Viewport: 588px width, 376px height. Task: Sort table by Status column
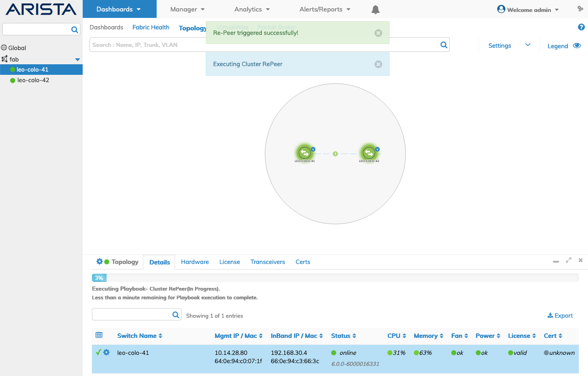[x=344, y=336]
